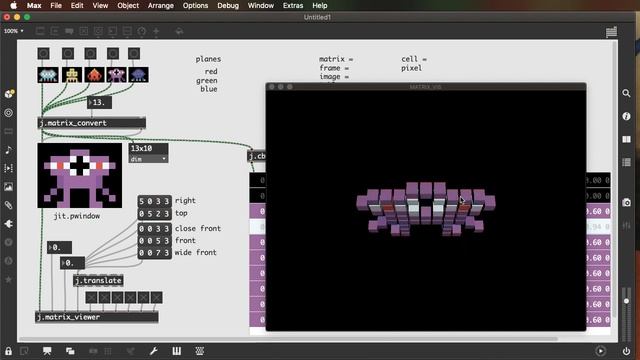
Task: Toggle the fifth X box above j.matrix_viewer
Action: pyautogui.click(x=143, y=298)
